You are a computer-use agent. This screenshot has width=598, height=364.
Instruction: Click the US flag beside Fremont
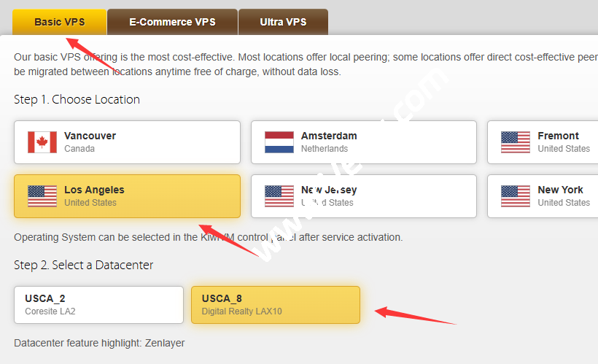tap(516, 142)
